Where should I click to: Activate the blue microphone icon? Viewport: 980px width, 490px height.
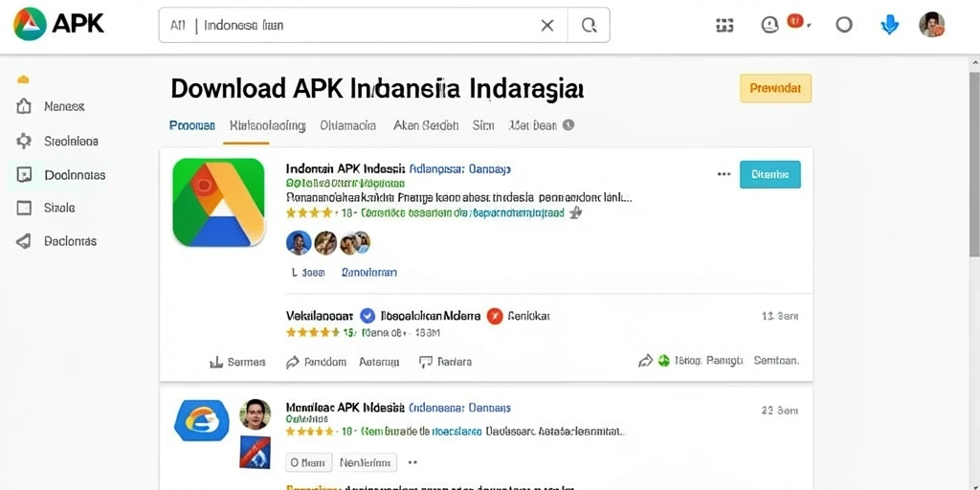[889, 25]
